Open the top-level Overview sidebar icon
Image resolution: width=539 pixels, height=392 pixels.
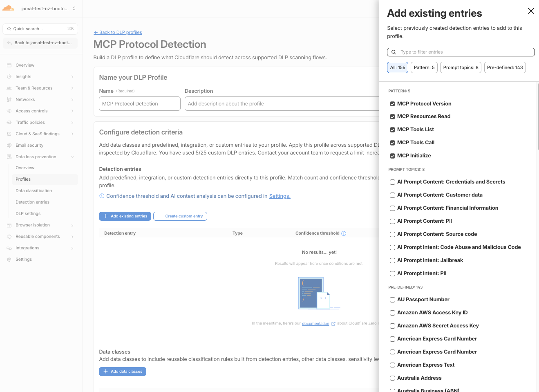pyautogui.click(x=9, y=65)
